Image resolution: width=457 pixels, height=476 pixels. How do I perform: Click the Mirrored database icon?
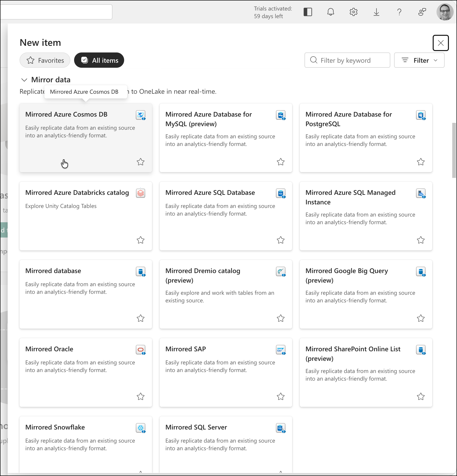(141, 272)
